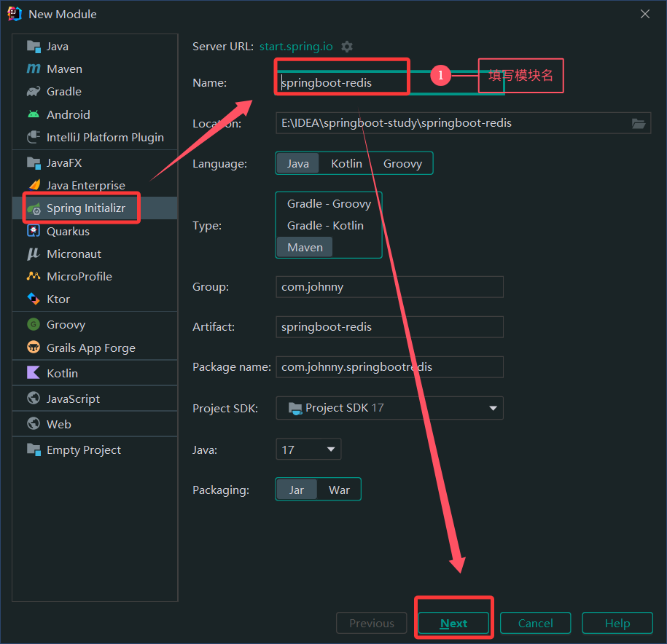
Task: Select the Quarkus icon in sidebar
Action: click(34, 231)
